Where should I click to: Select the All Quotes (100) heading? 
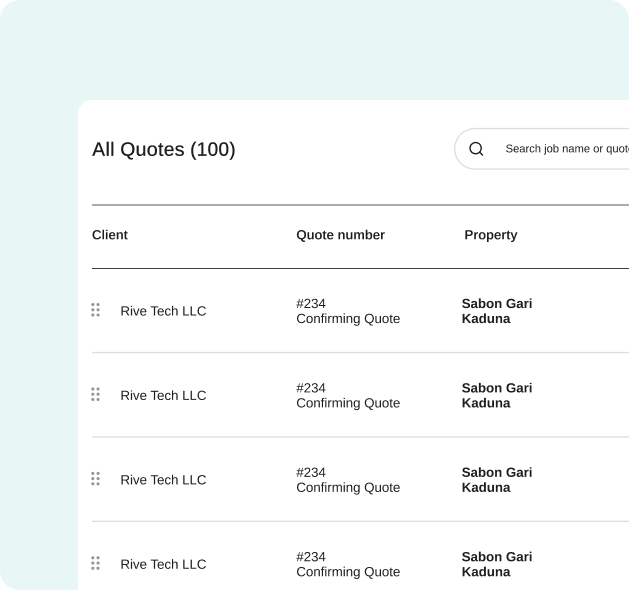[x=164, y=150]
